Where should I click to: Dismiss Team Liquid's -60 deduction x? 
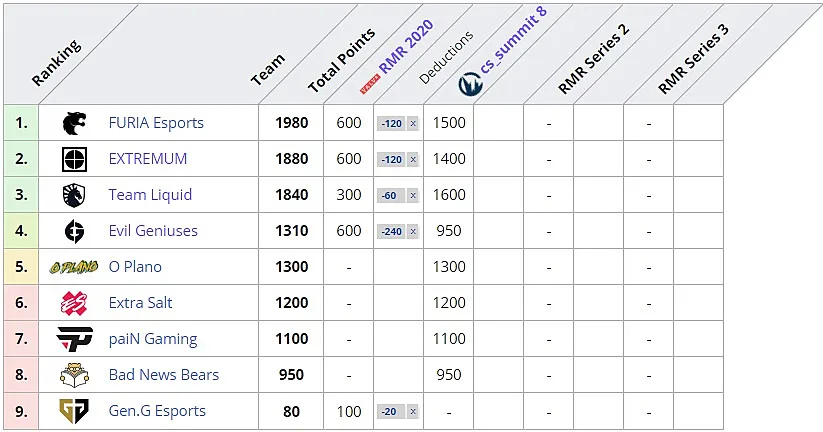coord(413,195)
